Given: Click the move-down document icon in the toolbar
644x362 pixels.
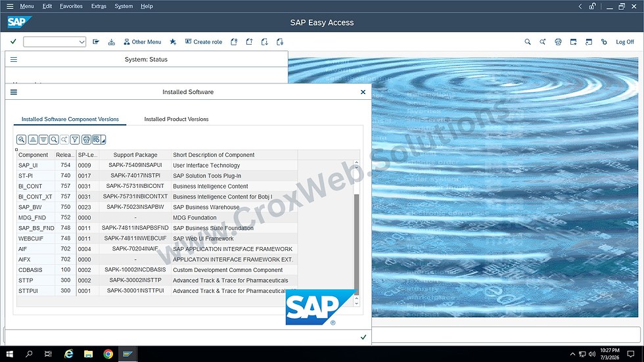Looking at the screenshot, I should [x=264, y=42].
